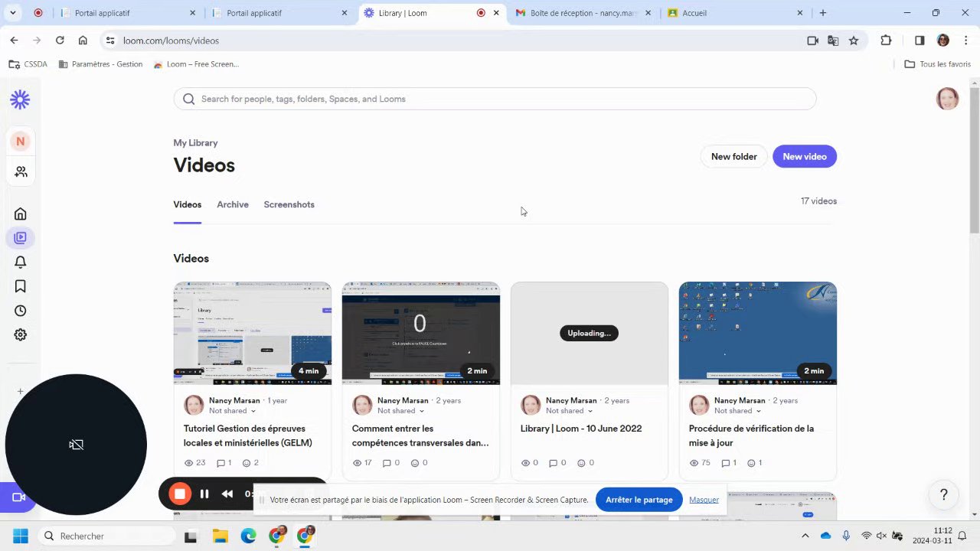Expand Not shared dropdown on Comment entrer card
The image size is (980, 551).
(x=400, y=411)
